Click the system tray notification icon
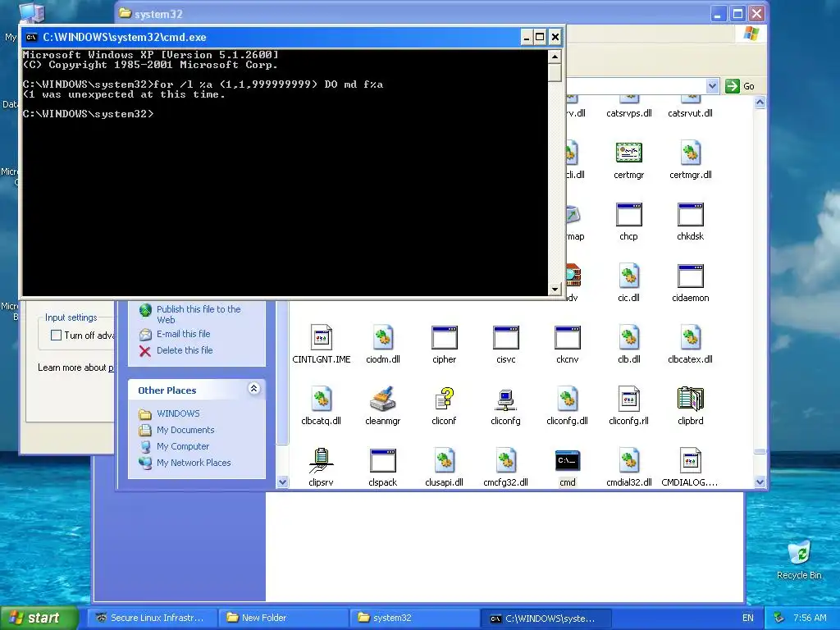Image resolution: width=840 pixels, height=630 pixels. coord(779,618)
